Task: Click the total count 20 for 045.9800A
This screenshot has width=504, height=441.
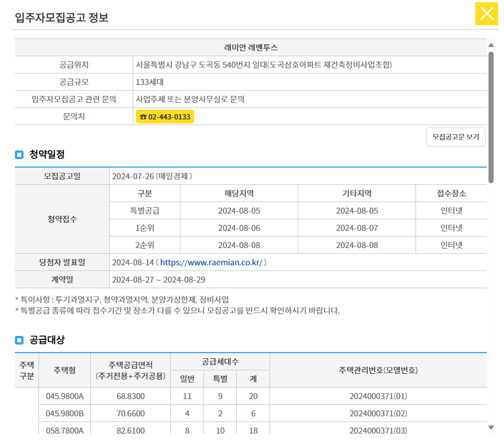Action: (253, 396)
